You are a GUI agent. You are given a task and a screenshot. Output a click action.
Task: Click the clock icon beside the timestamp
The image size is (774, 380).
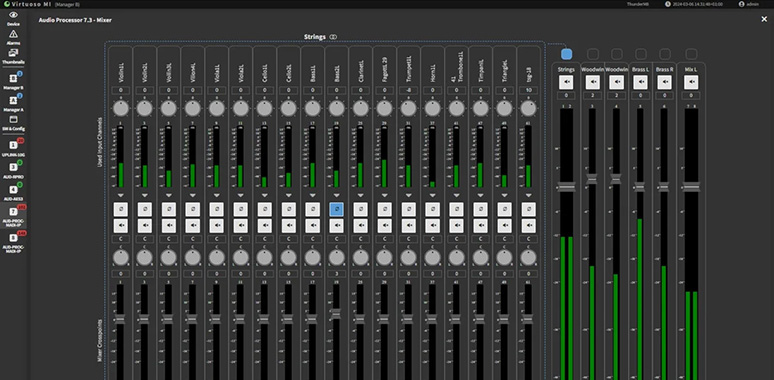click(x=668, y=4)
